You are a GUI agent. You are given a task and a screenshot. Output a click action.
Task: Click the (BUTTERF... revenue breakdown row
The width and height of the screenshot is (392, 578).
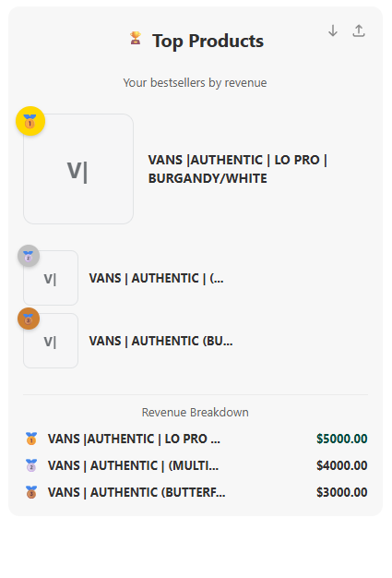196,492
